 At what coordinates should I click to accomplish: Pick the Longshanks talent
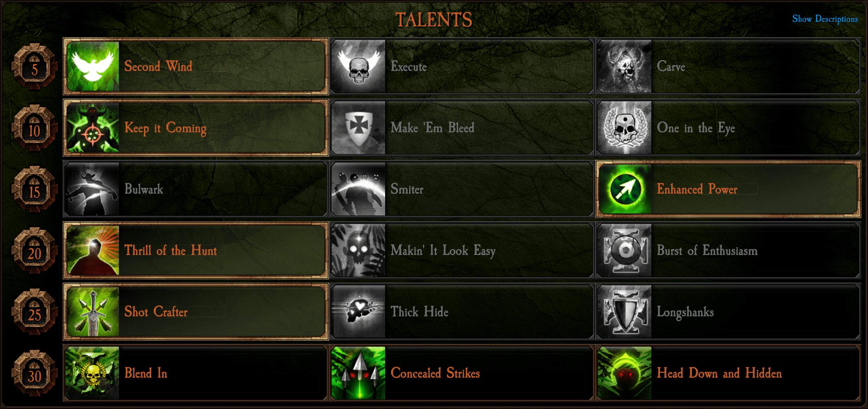tap(728, 312)
